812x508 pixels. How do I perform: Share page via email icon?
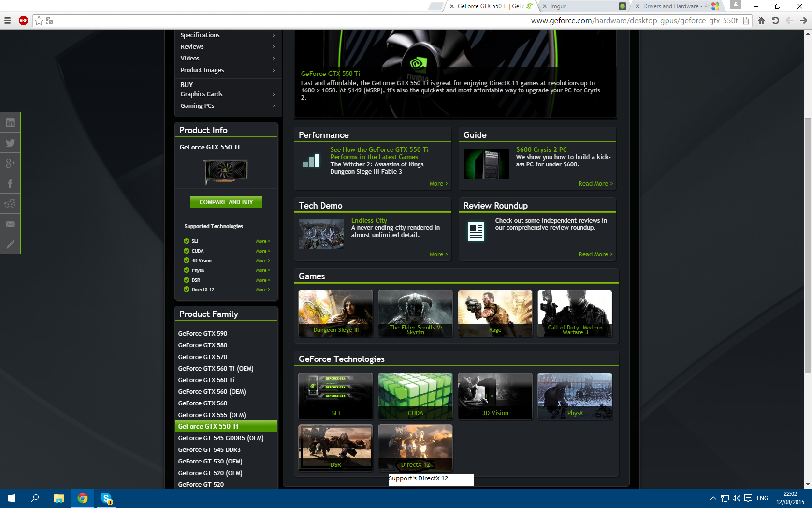(10, 224)
